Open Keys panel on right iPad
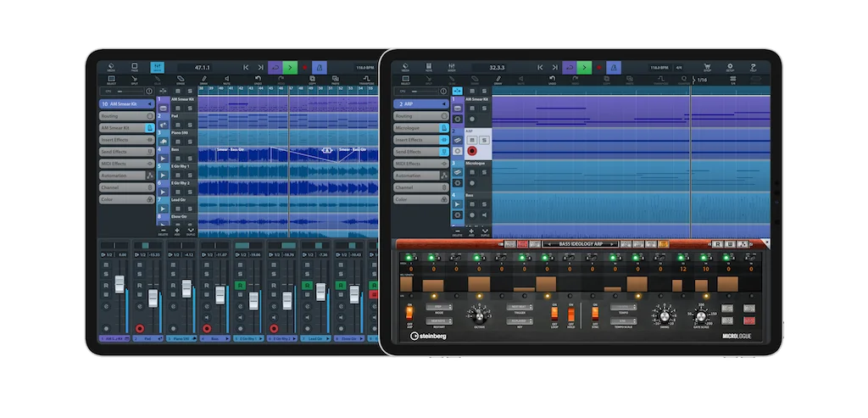868x418 pixels. 428,68
